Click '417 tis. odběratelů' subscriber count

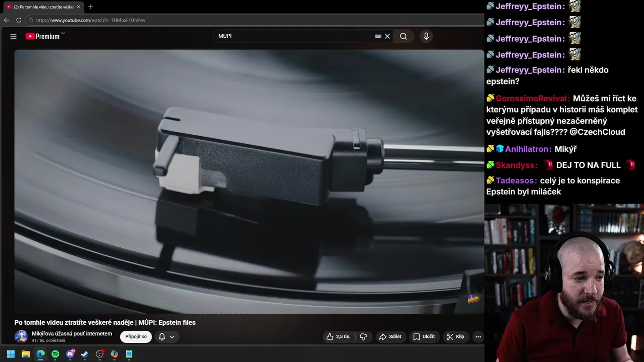point(48,341)
